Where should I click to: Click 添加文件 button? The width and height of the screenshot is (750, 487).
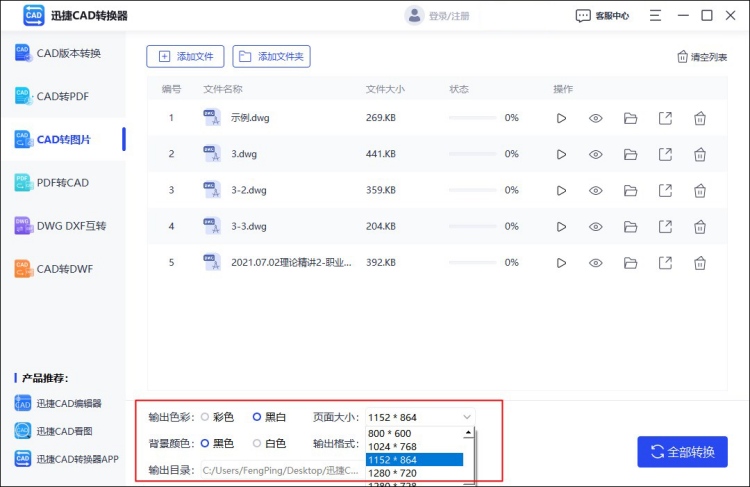(185, 56)
